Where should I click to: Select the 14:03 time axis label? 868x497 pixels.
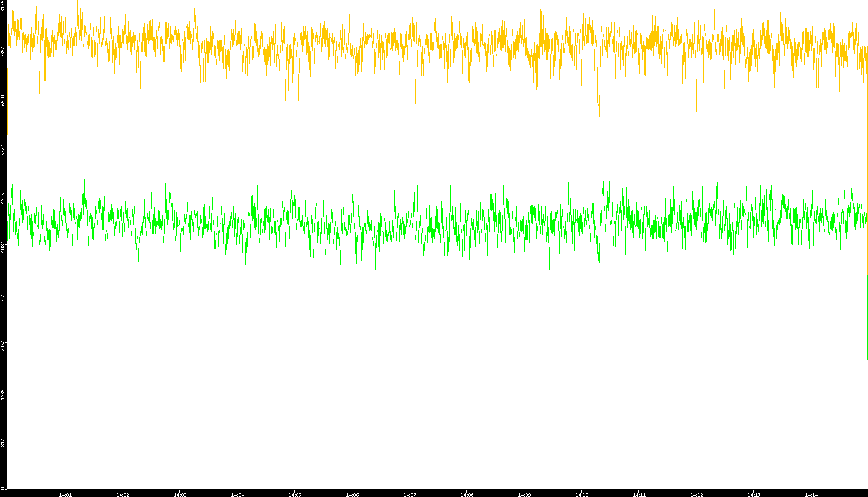point(180,495)
